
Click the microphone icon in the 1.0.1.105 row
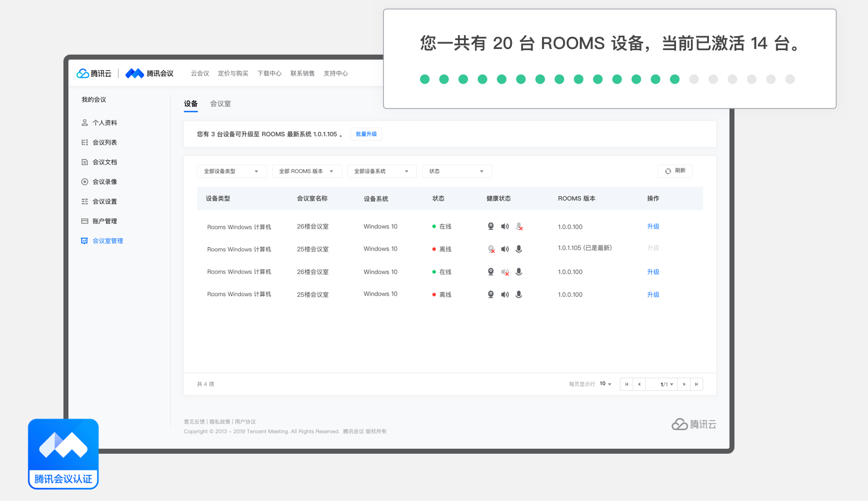pos(519,249)
